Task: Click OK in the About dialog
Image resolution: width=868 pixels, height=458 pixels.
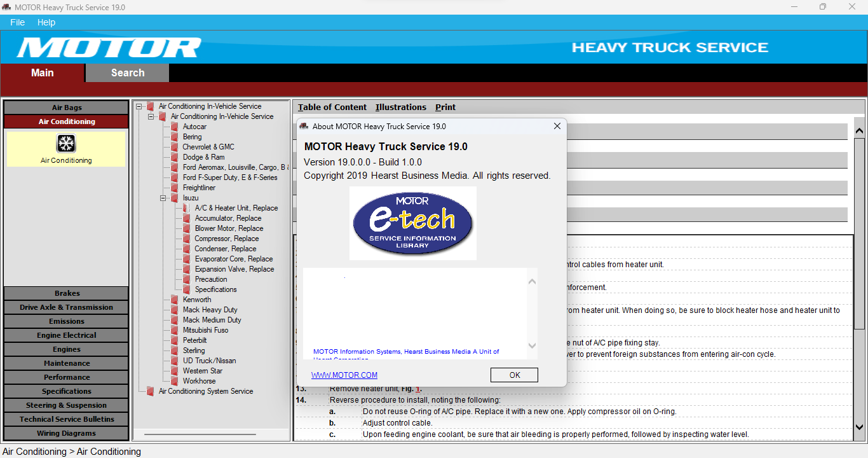Action: tap(515, 375)
